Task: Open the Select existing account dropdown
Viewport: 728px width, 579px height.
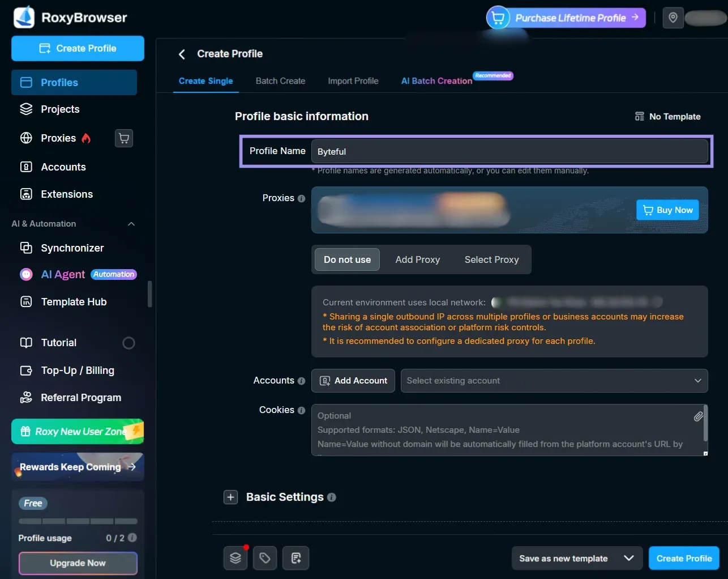Action: [554, 381]
